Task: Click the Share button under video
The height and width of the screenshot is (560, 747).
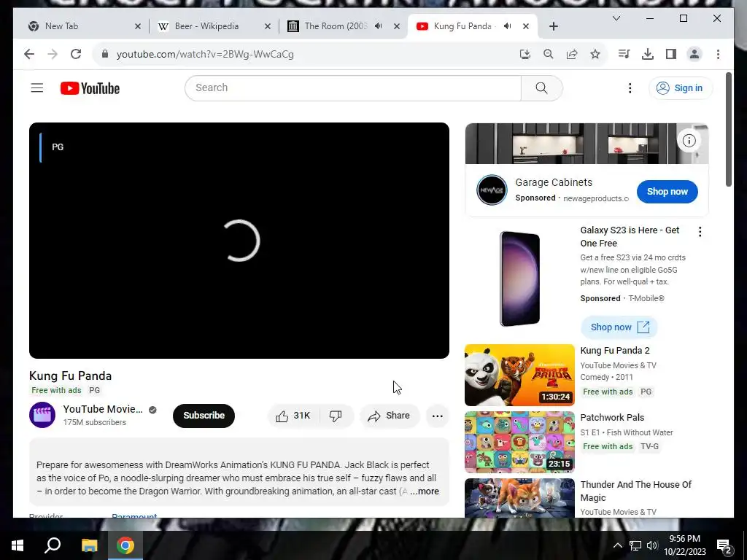Action: point(390,416)
